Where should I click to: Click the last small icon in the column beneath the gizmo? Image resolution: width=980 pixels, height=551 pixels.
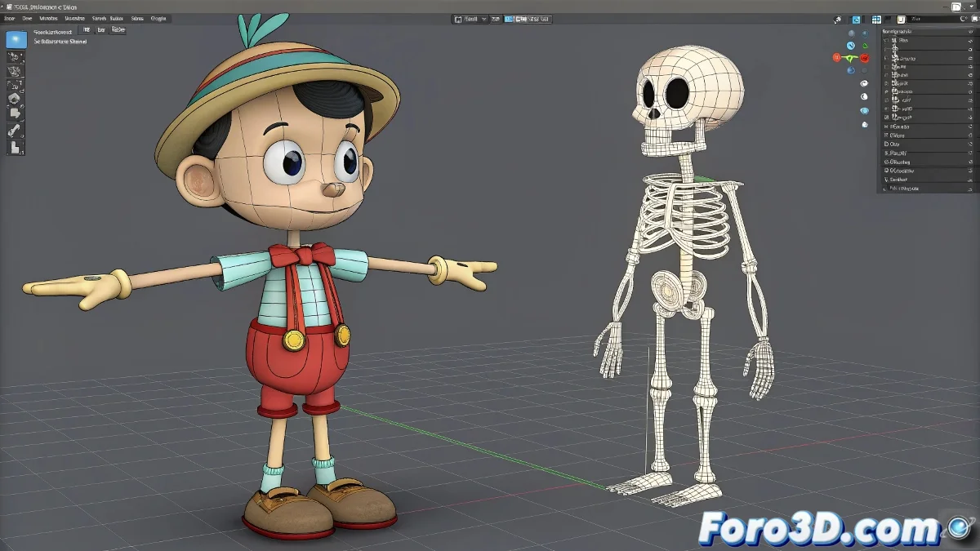click(865, 125)
